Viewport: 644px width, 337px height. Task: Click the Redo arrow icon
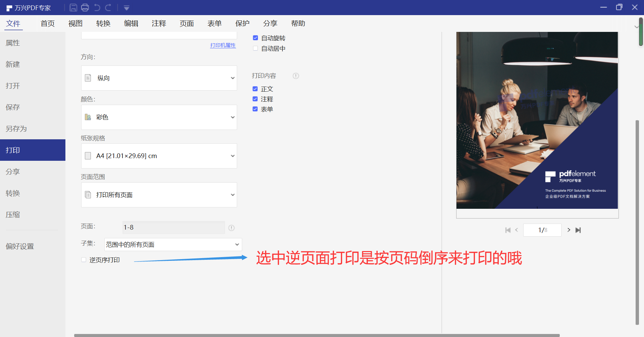(x=108, y=7)
